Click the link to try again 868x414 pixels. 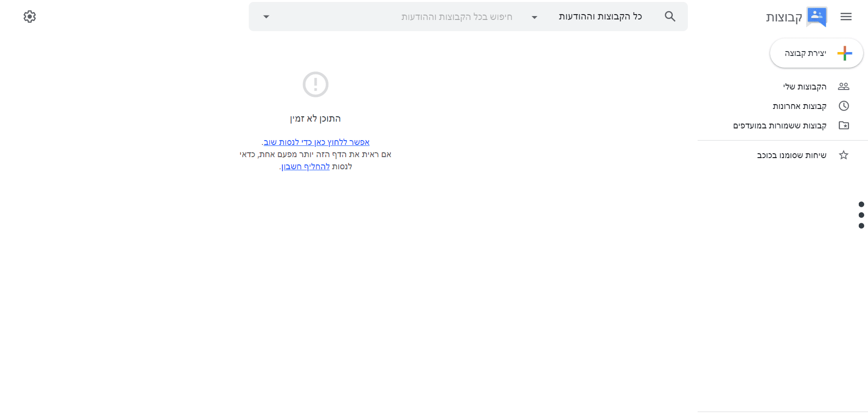(316, 142)
